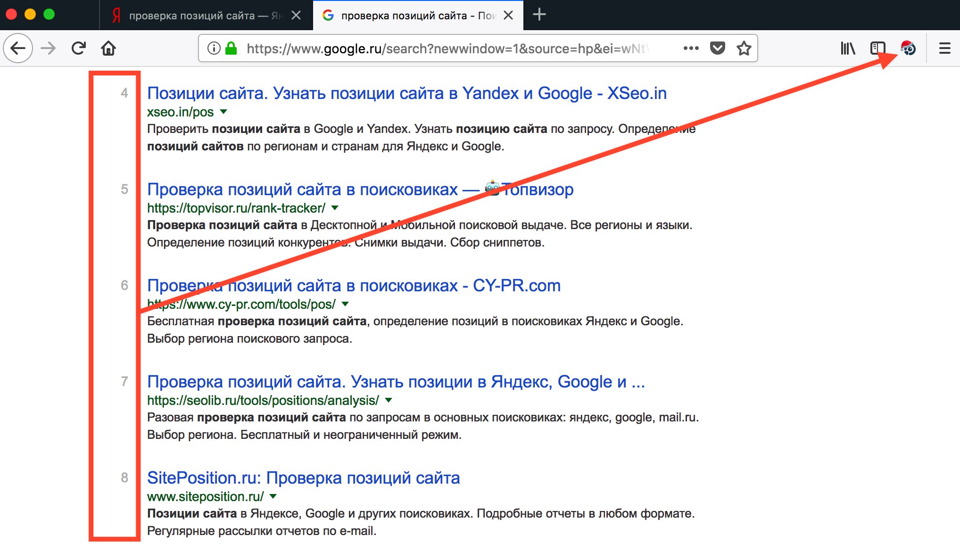Open a new browser tab
The width and height of the screenshot is (960, 560).
tap(539, 15)
